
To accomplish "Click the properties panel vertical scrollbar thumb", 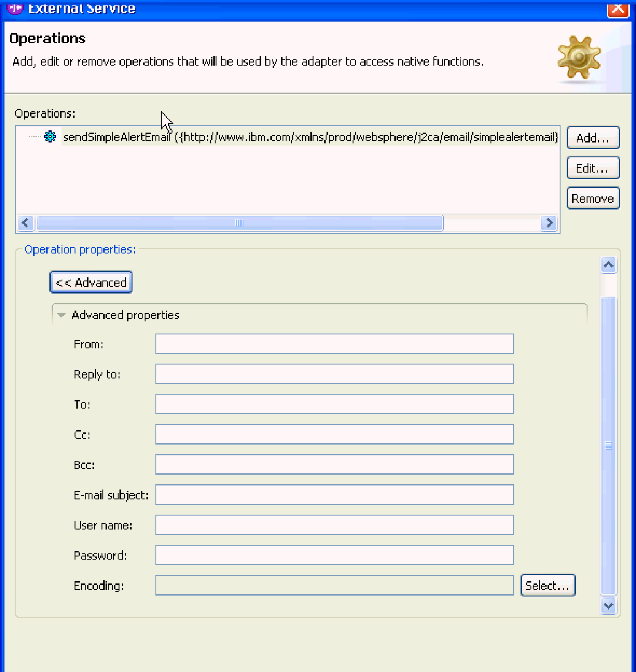I will coord(609,445).
